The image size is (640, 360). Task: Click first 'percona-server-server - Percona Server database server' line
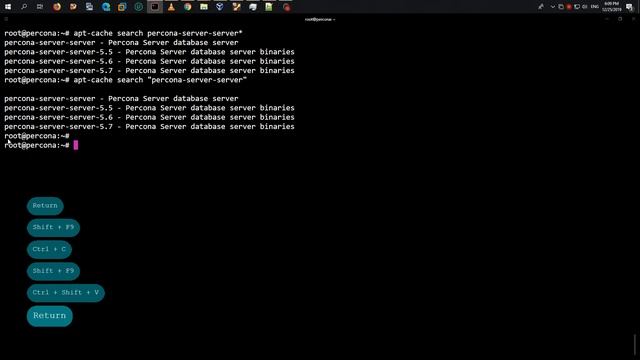coord(121,42)
